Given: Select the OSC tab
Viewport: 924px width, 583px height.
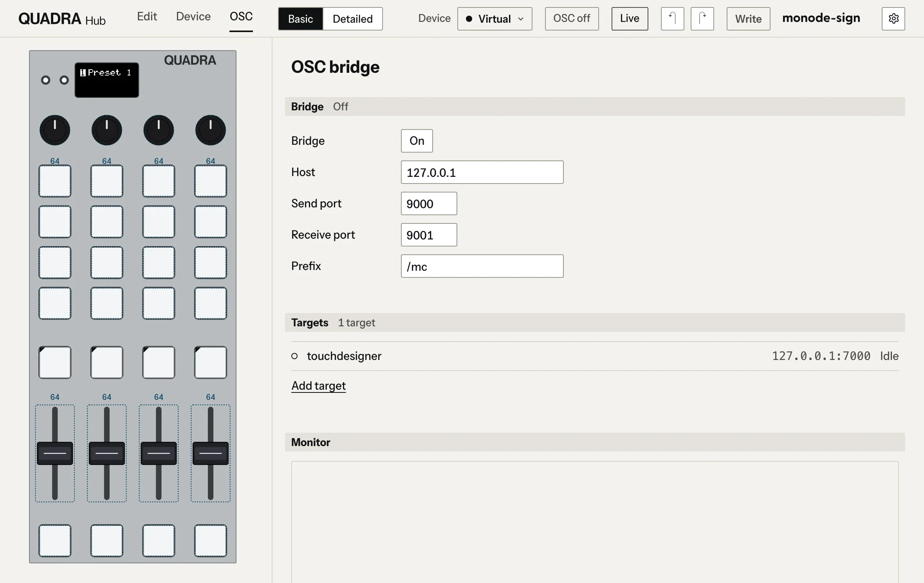Looking at the screenshot, I should 241,16.
